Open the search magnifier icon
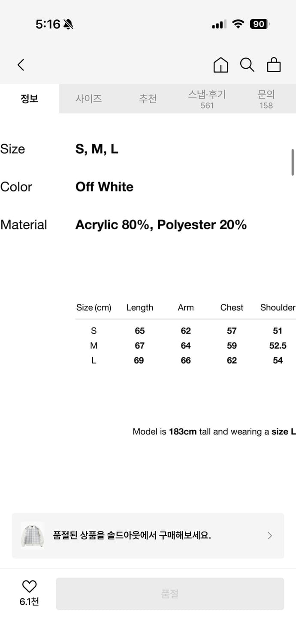Screen dimensions: 296x644 click(x=247, y=65)
